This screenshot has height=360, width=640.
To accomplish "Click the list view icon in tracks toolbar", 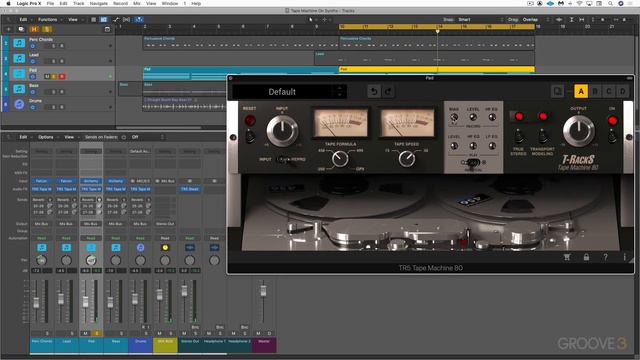I will [x=93, y=19].
